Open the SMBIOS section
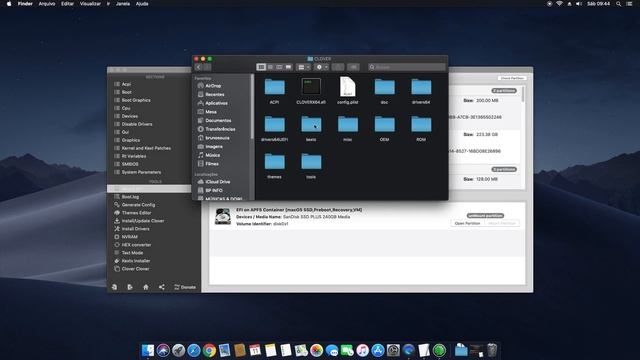640x360 pixels. click(130, 164)
